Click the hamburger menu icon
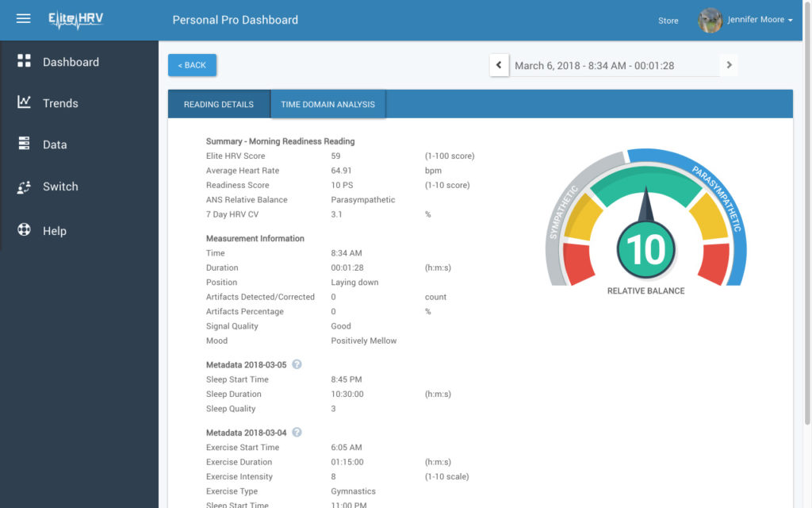This screenshot has height=508, width=812. coord(23,19)
